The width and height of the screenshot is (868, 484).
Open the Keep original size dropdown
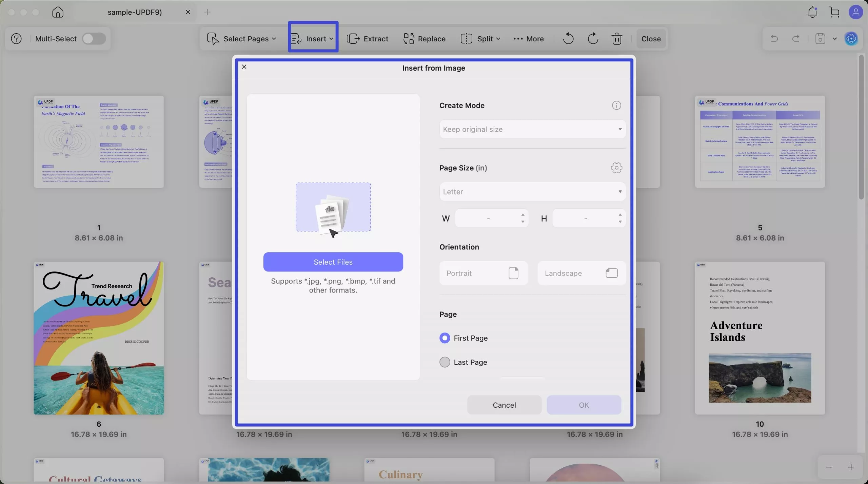pyautogui.click(x=532, y=129)
